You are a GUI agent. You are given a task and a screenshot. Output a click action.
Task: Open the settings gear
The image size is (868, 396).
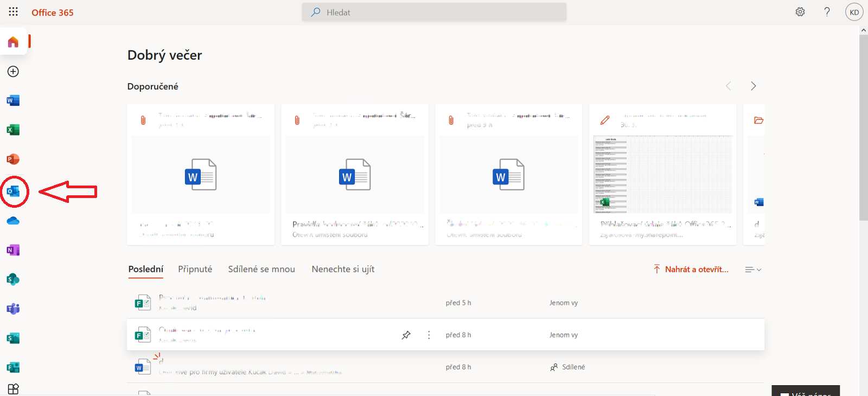[800, 12]
